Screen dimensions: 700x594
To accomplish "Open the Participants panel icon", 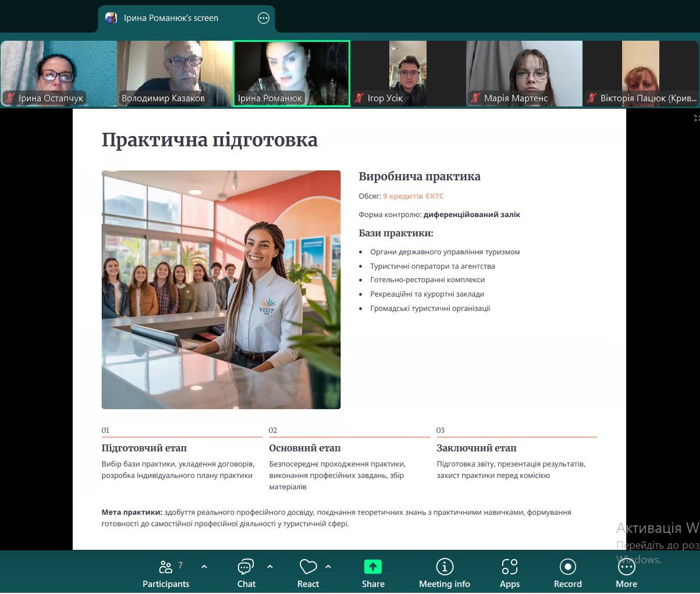I will 166,567.
